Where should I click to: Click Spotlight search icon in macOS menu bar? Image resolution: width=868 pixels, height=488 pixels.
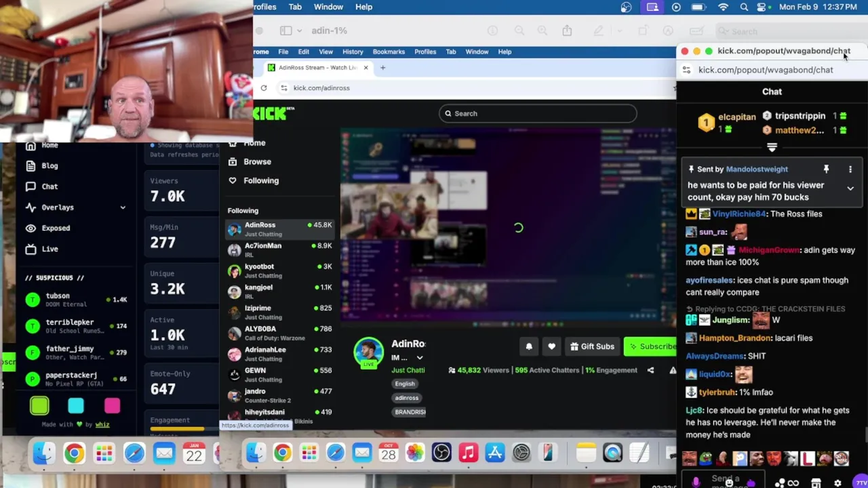[744, 7]
